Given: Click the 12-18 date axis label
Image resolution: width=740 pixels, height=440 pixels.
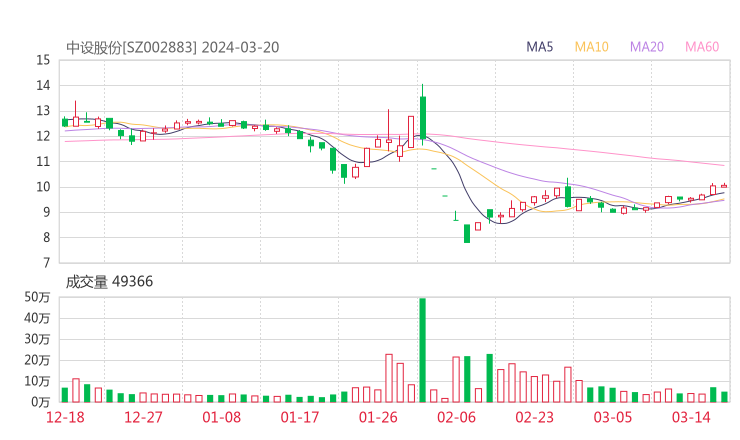Looking at the screenshot, I should pyautogui.click(x=65, y=417).
